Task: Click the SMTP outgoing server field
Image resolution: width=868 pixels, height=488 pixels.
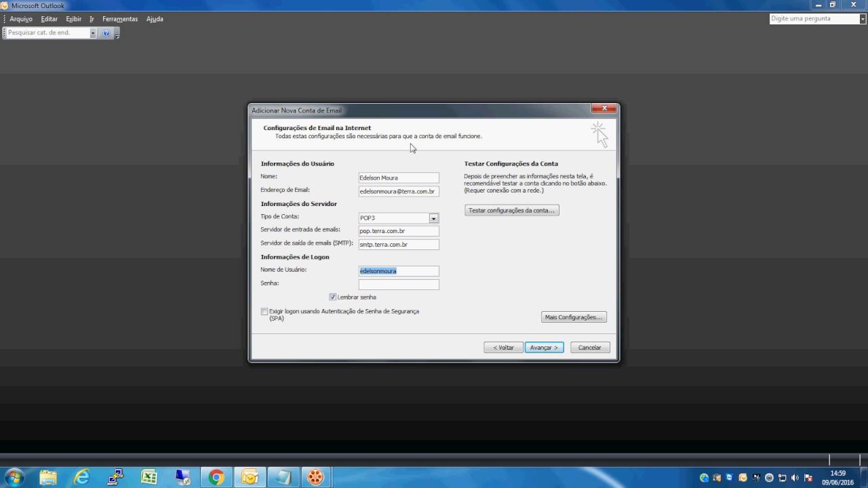Action: click(399, 244)
